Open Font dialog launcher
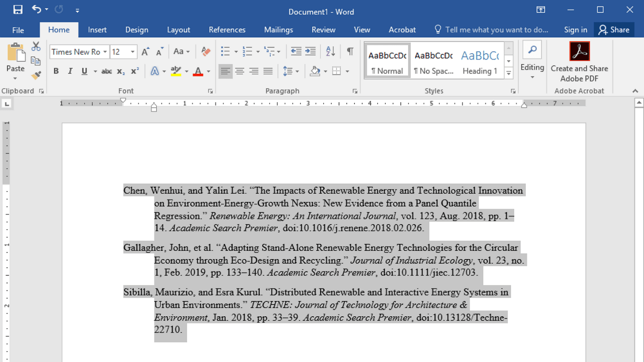Viewport: 644px width, 362px height. click(x=210, y=91)
